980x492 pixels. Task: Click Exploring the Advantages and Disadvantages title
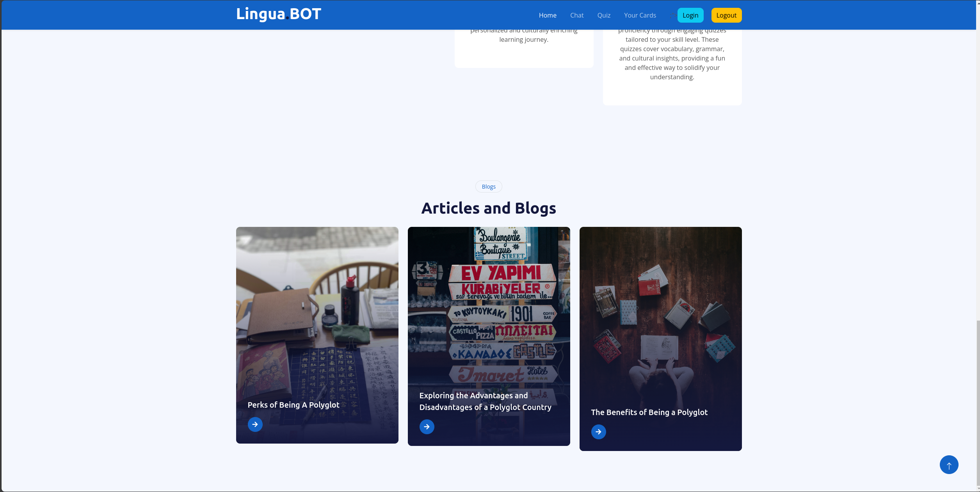point(485,401)
